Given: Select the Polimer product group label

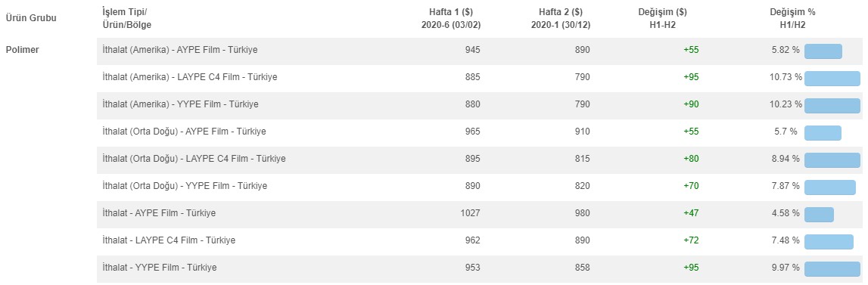Looking at the screenshot, I should click(x=22, y=50).
